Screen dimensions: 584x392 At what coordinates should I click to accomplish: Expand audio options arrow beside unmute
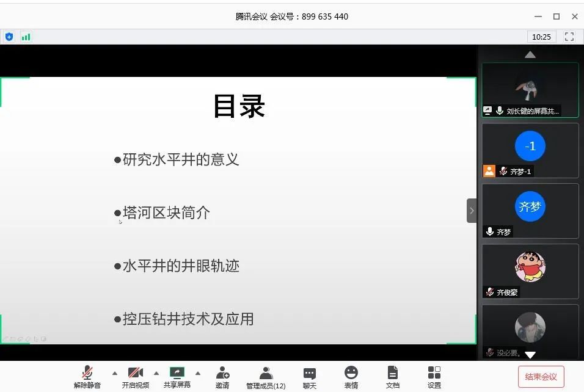tap(115, 373)
